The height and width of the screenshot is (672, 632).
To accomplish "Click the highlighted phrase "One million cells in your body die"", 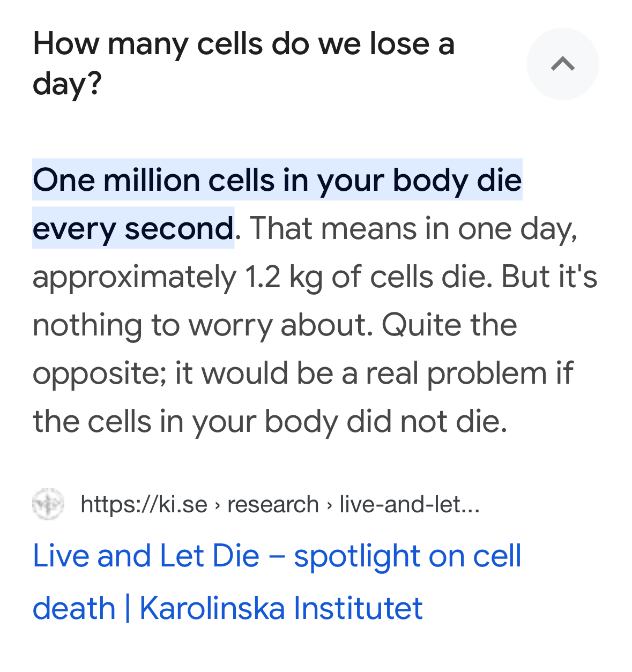I will (277, 180).
